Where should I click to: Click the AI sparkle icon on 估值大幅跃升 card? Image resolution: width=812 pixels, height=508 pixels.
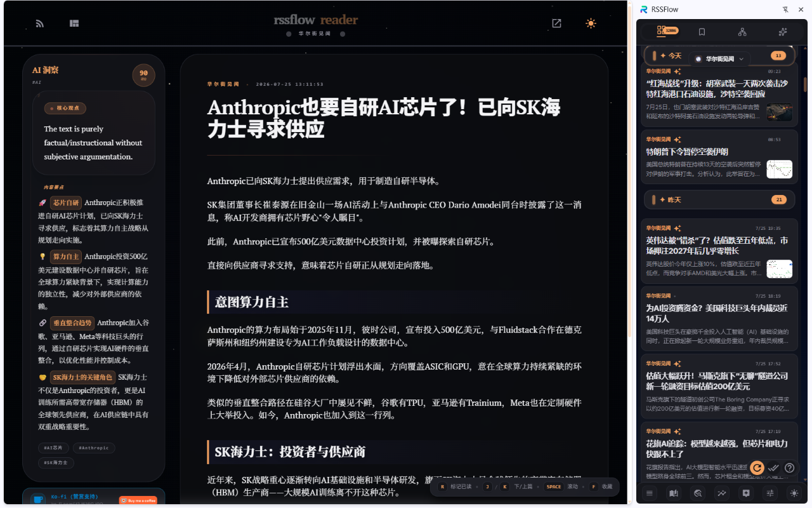coord(678,363)
